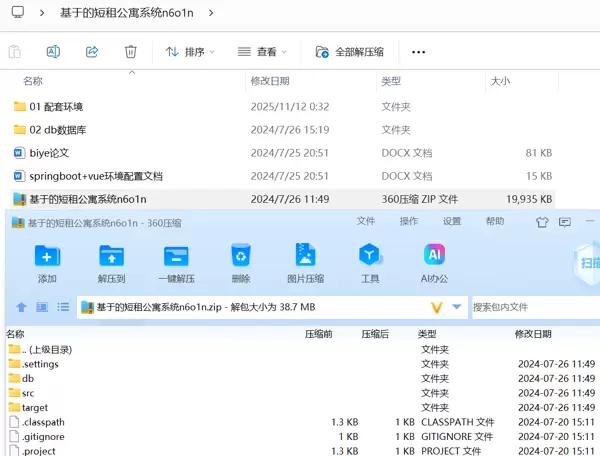The image size is (600, 456).
Task: Sort by the 修改日期 column header
Action: pos(270,81)
